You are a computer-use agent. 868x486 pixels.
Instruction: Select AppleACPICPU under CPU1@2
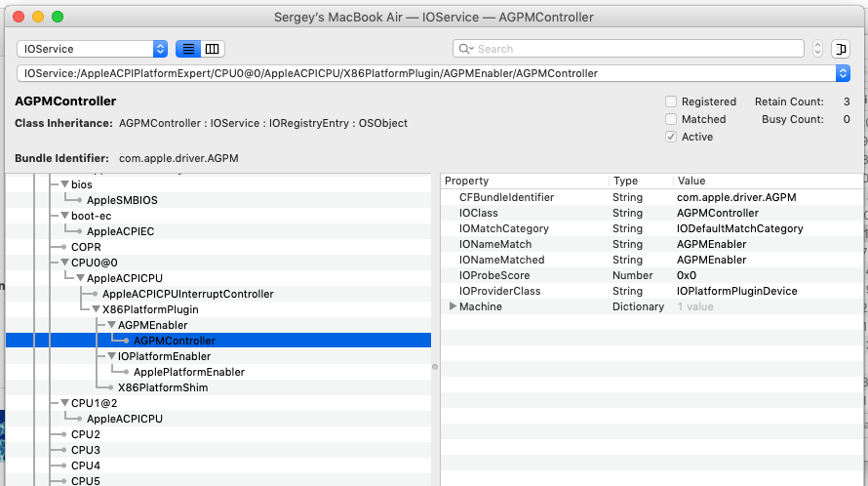click(x=125, y=419)
